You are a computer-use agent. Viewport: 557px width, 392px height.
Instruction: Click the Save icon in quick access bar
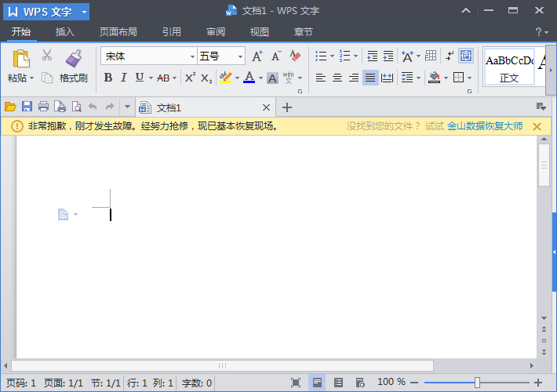coord(27,107)
